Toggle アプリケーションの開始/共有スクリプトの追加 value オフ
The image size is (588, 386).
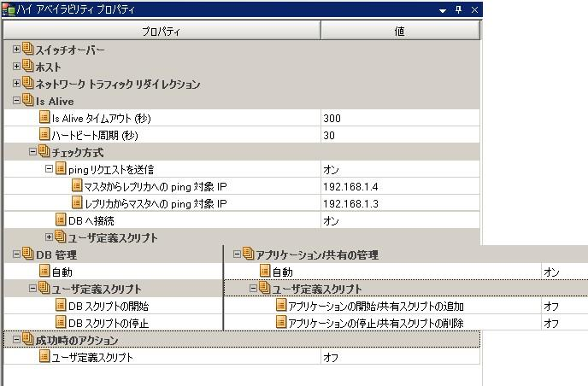tap(565, 306)
